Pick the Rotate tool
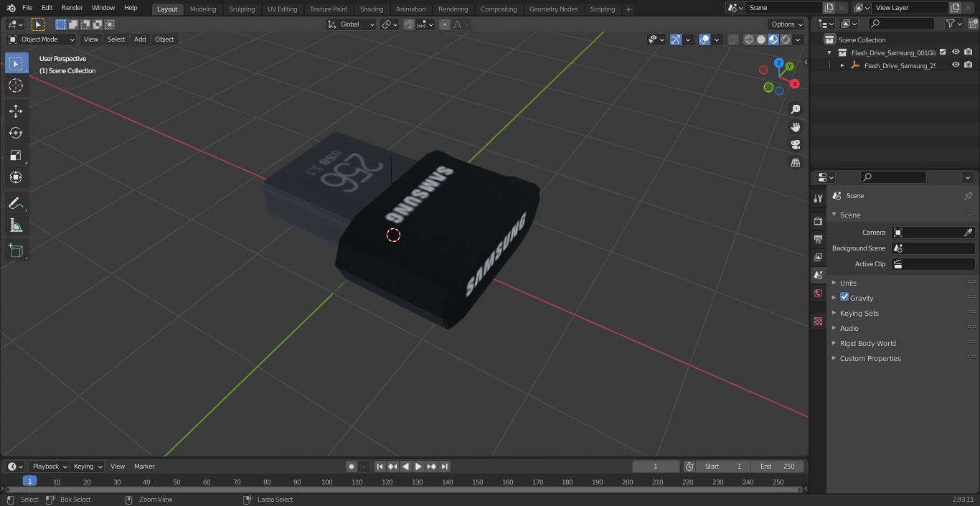The image size is (980, 506). [x=17, y=133]
